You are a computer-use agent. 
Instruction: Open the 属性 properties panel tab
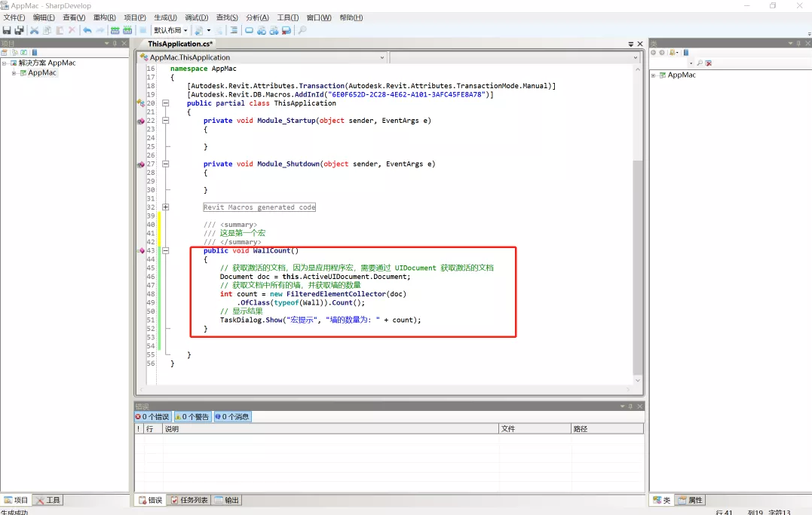(691, 500)
